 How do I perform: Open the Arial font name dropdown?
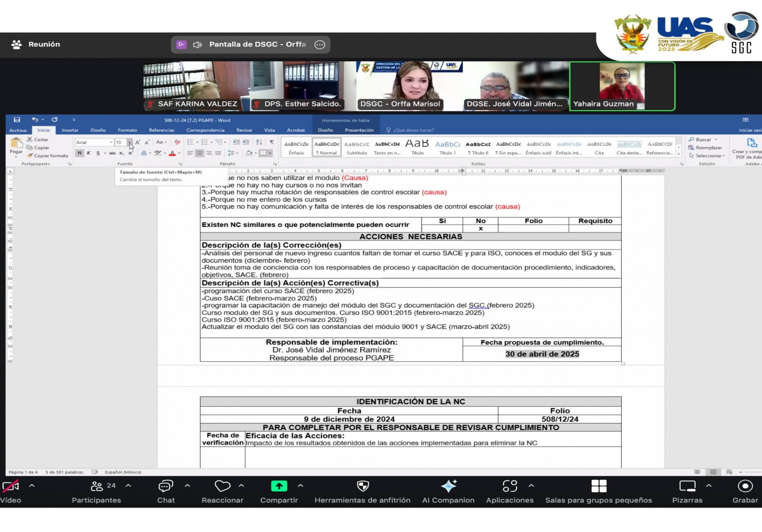[x=111, y=143]
